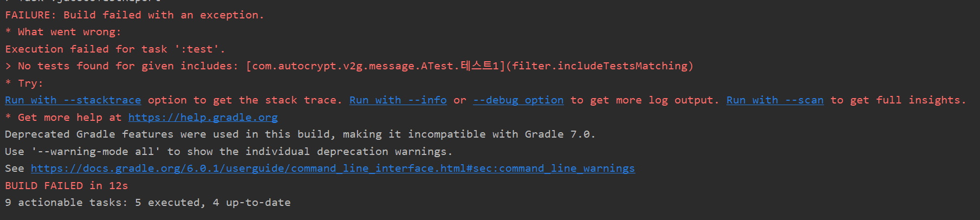Open the docs.gradle.org command line warnings link
The image size is (980, 220).
(x=333, y=169)
